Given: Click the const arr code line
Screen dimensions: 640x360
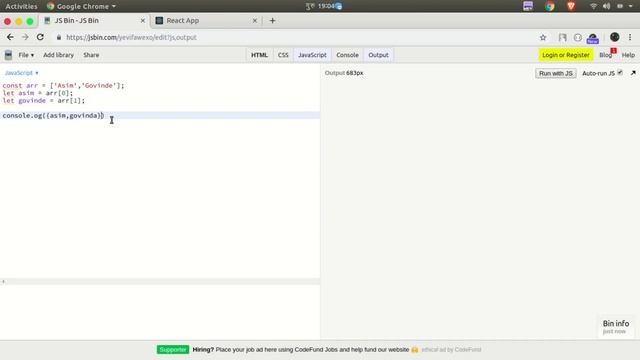Looking at the screenshot, I should pos(63,85).
